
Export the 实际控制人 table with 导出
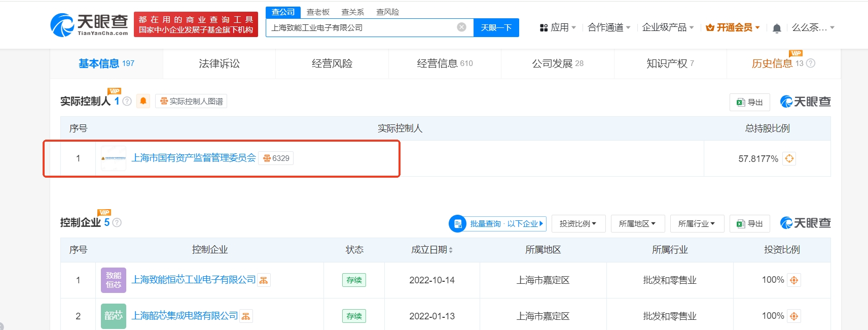[750, 102]
